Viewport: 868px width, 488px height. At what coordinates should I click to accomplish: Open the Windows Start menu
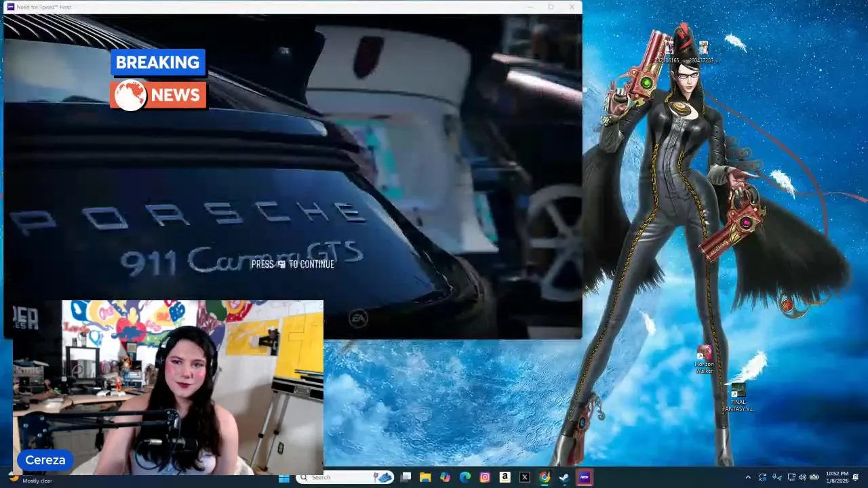(x=284, y=477)
